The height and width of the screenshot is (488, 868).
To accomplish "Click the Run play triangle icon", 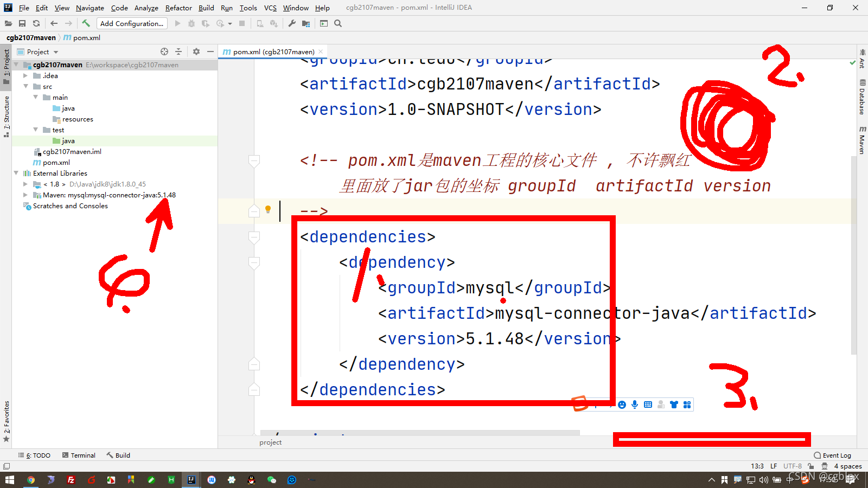I will click(x=177, y=23).
